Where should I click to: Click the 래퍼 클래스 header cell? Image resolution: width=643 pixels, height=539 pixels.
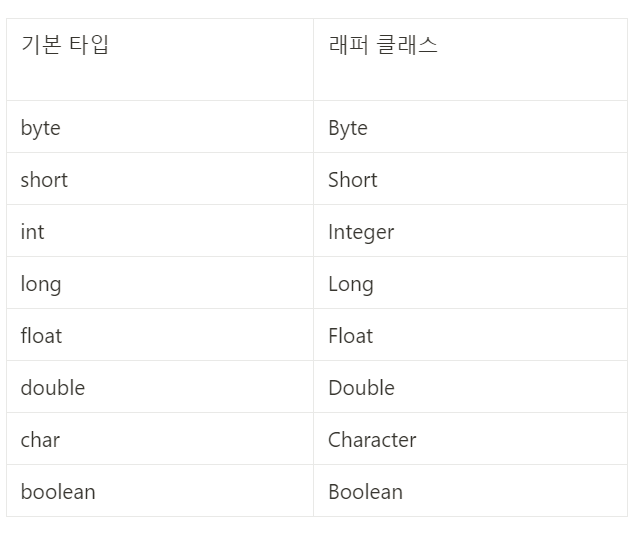470,59
